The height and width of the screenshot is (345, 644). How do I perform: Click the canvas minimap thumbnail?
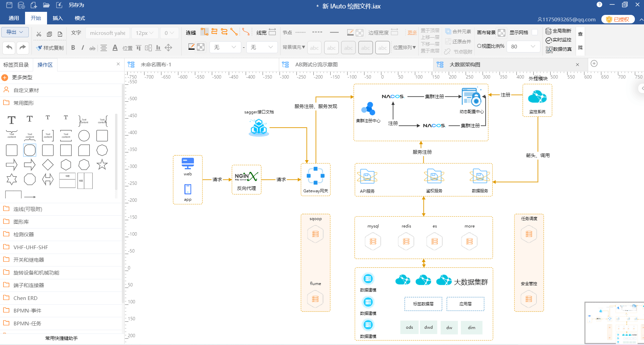(614, 323)
